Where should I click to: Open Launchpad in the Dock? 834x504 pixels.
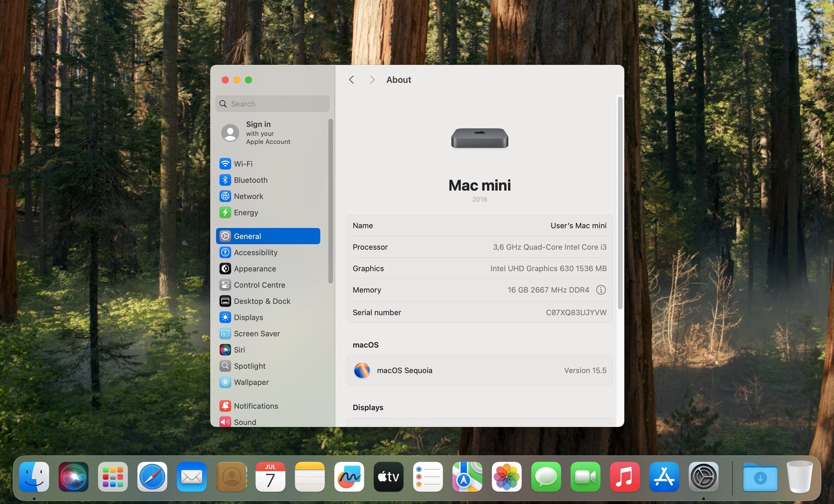(113, 477)
